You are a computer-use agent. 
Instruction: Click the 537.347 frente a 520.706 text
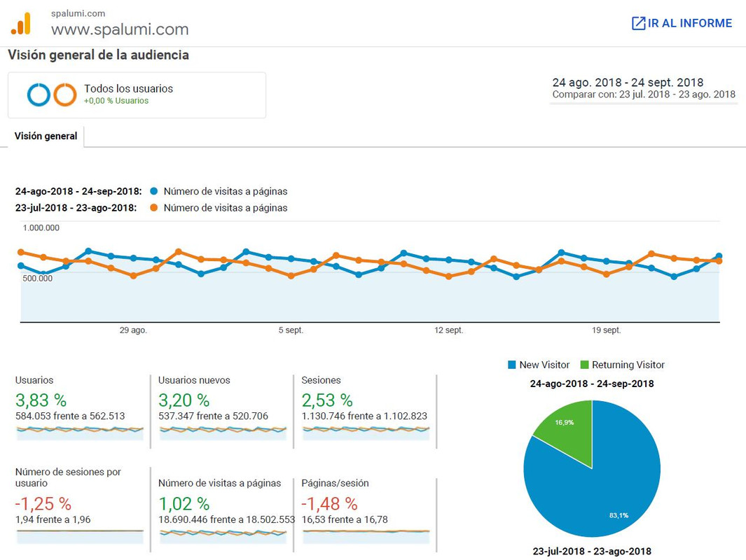pos(213,416)
